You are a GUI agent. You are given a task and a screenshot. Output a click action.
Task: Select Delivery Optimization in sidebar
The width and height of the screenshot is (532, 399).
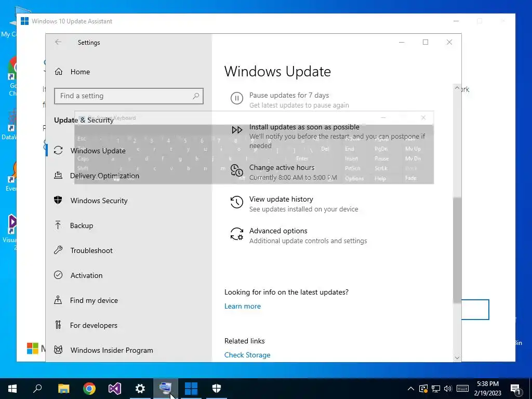click(x=129, y=176)
